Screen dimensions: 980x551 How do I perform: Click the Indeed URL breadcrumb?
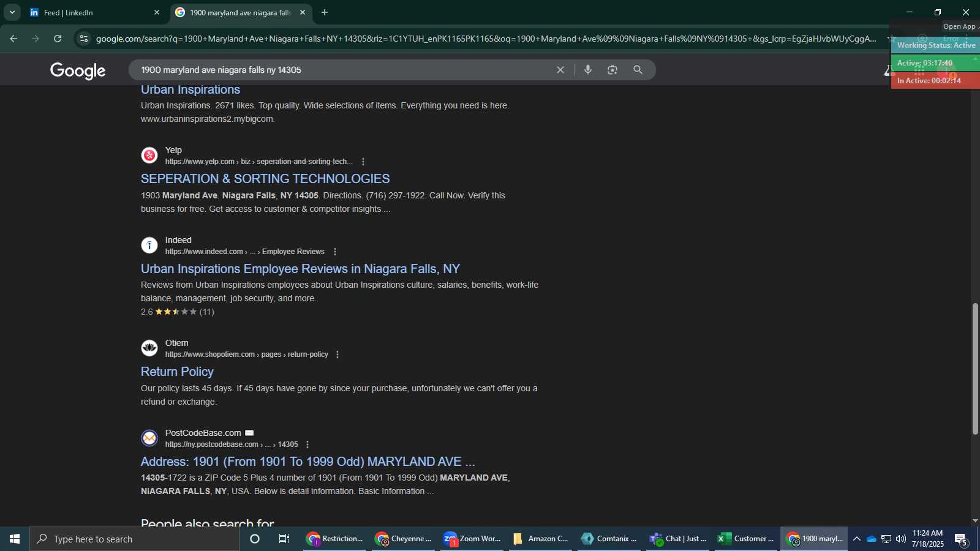pyautogui.click(x=244, y=252)
